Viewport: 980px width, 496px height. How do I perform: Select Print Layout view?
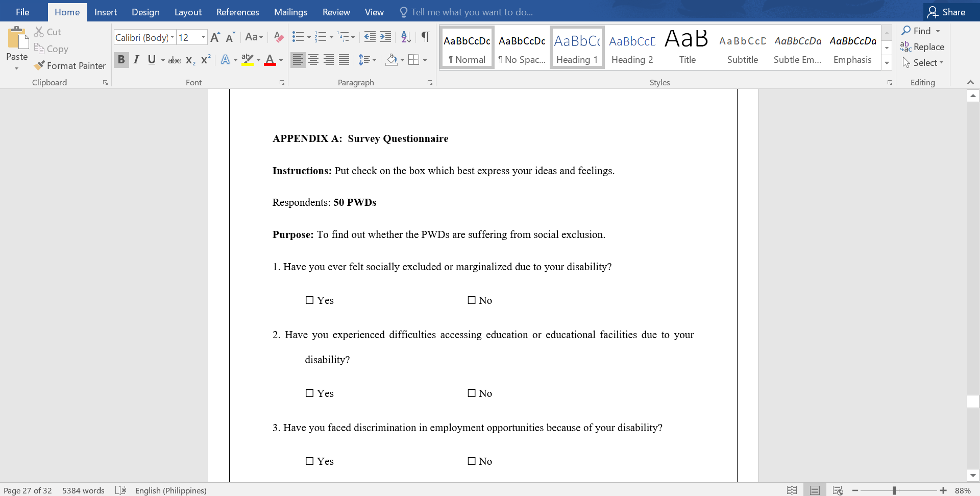point(815,490)
